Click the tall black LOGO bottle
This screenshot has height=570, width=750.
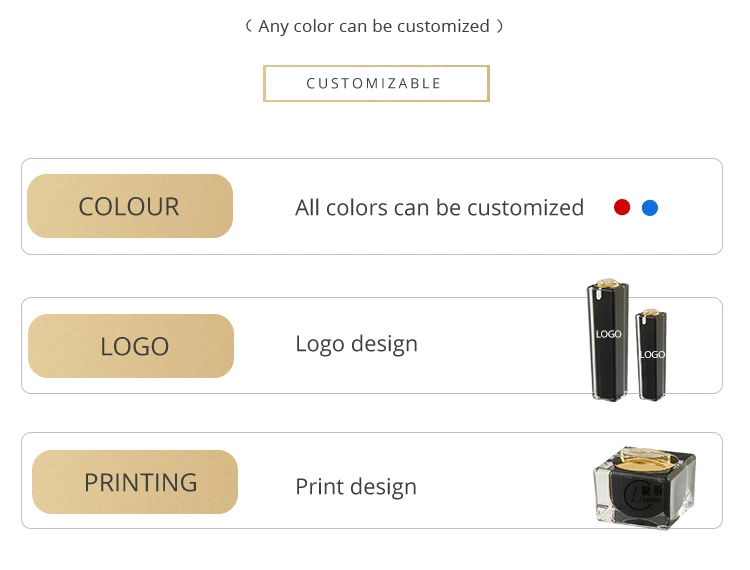click(608, 340)
